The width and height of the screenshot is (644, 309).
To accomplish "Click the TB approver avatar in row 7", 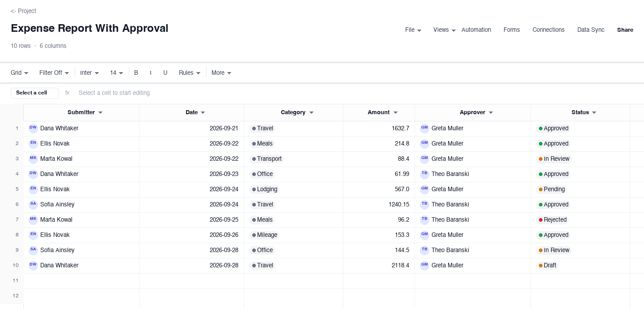I will tap(424, 220).
